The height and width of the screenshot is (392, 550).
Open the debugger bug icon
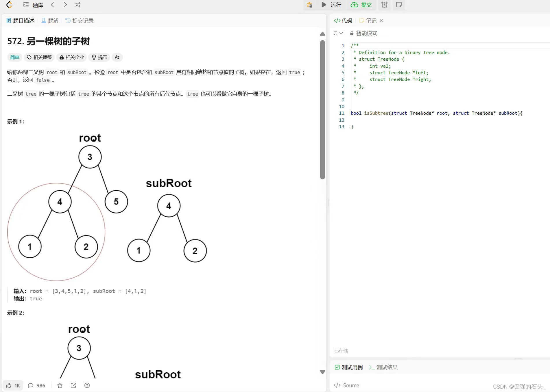tap(309, 5)
